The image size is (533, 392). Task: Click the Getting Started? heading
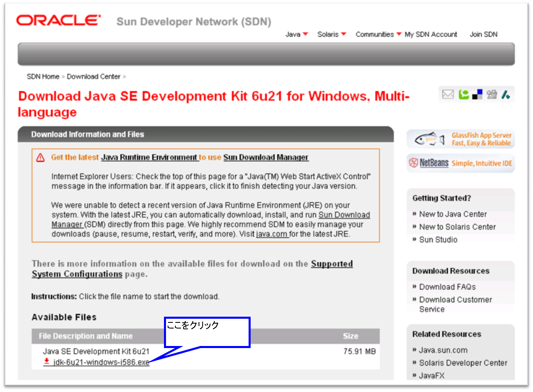click(x=441, y=198)
